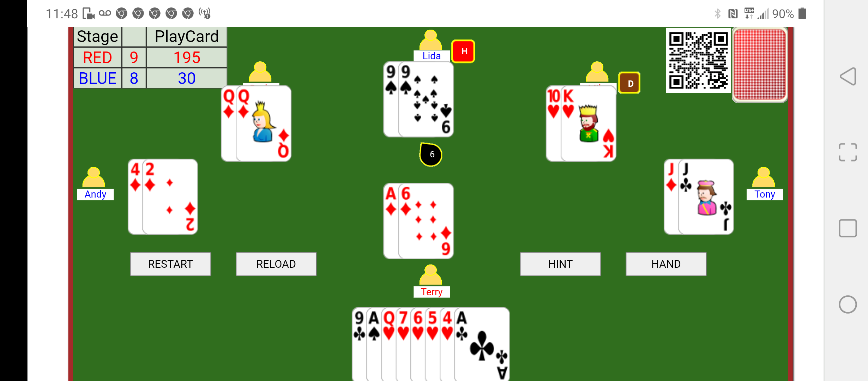Click the RESTART button
Viewport: 868px width, 381px height.
[x=170, y=263]
